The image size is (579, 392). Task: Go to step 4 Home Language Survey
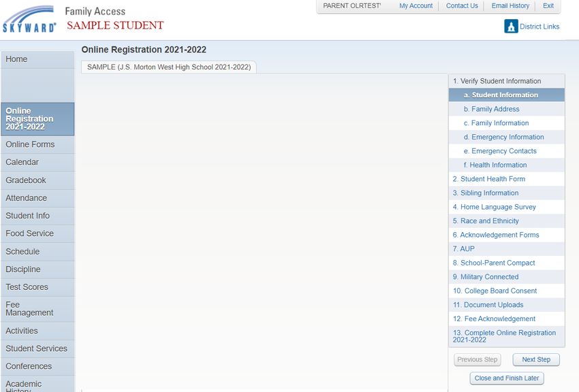coord(494,207)
